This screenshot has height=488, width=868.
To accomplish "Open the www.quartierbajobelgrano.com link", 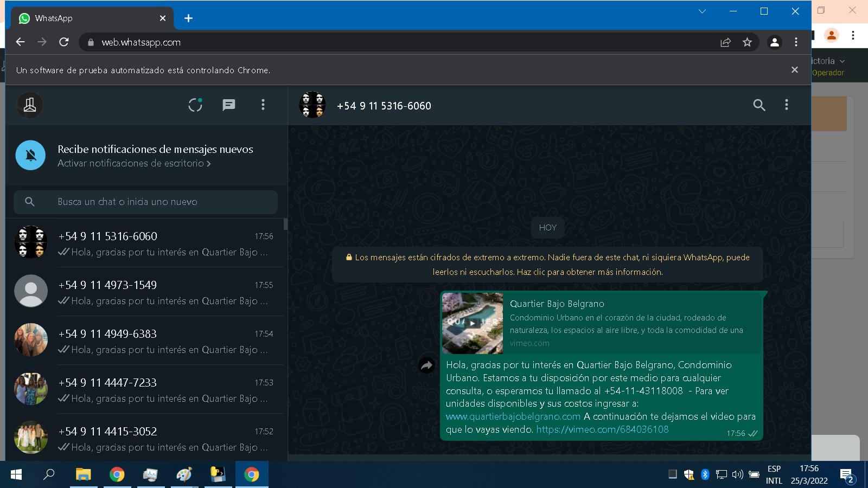I will click(513, 416).
